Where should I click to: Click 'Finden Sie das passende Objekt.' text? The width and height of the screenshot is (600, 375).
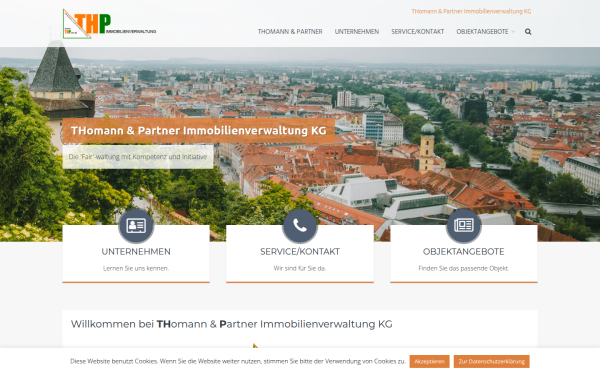tap(463, 269)
